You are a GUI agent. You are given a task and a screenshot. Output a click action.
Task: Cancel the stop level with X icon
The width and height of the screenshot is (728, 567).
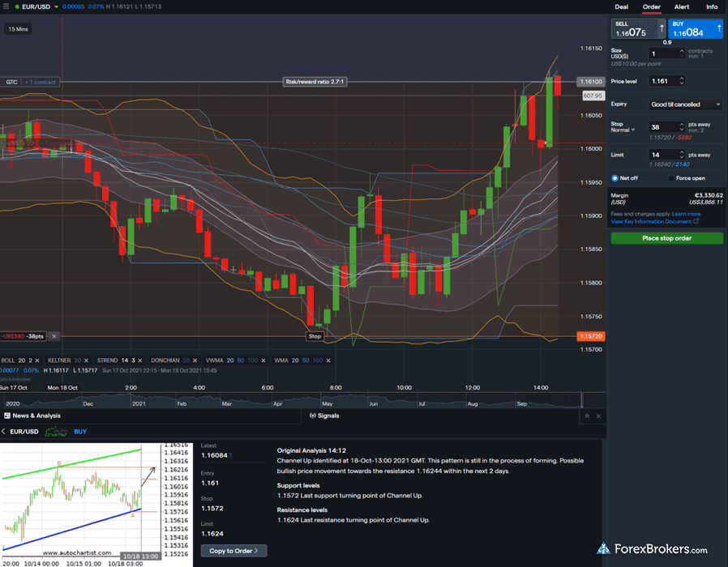point(54,336)
